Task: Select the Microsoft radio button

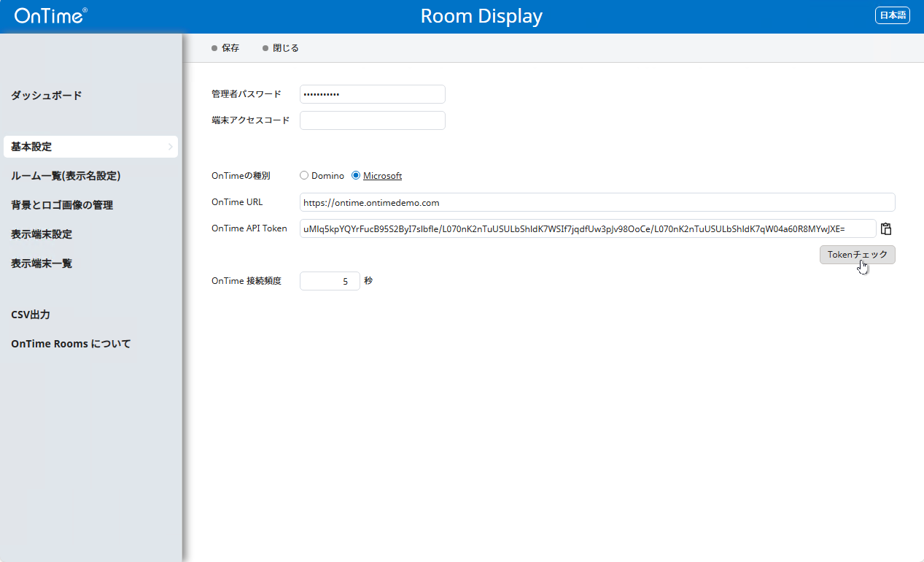Action: point(356,176)
